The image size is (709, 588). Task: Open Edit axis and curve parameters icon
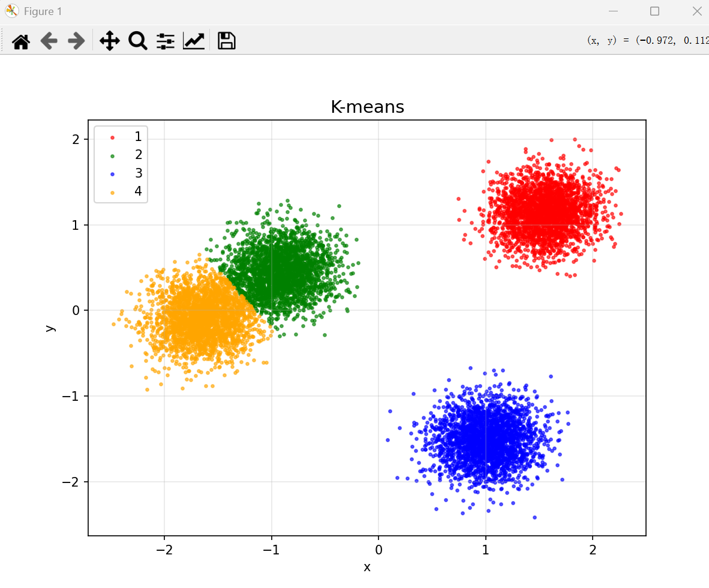point(194,41)
